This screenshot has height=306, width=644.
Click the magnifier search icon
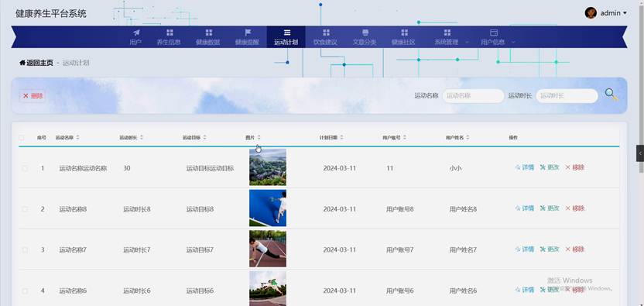(x=611, y=95)
